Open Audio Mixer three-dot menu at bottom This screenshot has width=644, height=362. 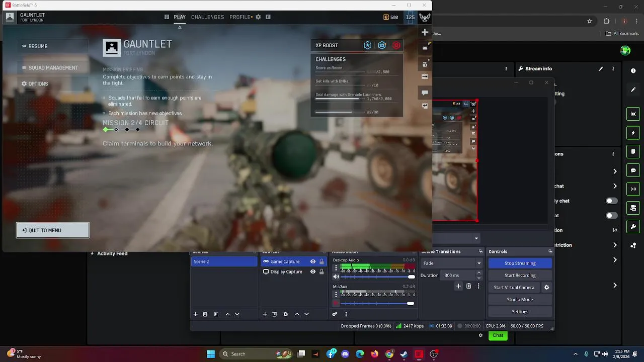(346, 314)
